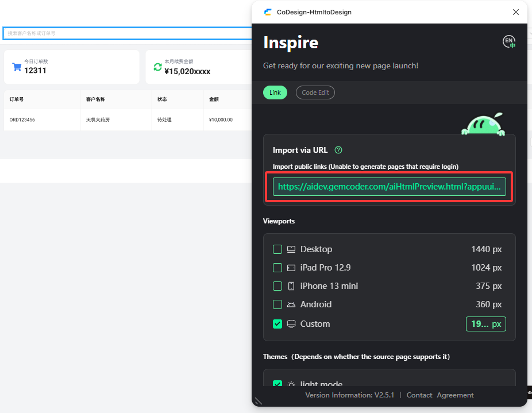Switch to the Link tab
Viewport: 532px width, 413px height.
tap(275, 92)
